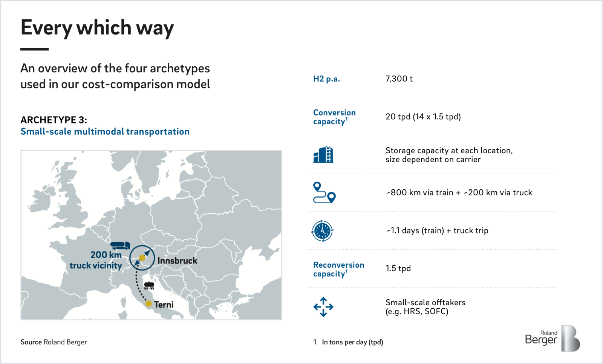Viewport: 603px width, 364px height.
Task: Click the route map-pins icon
Action: click(x=324, y=193)
